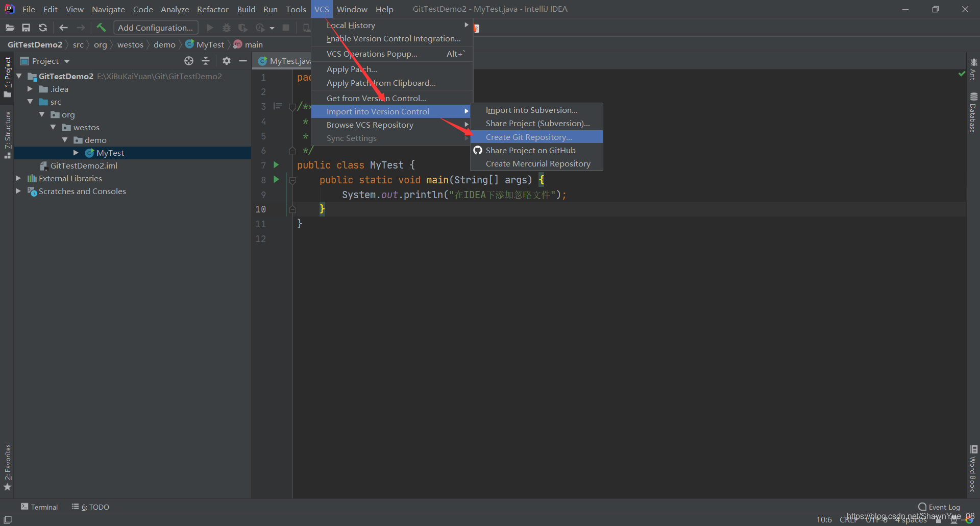This screenshot has height=526, width=980.
Task: Toggle the Event Log window
Action: tap(939, 507)
